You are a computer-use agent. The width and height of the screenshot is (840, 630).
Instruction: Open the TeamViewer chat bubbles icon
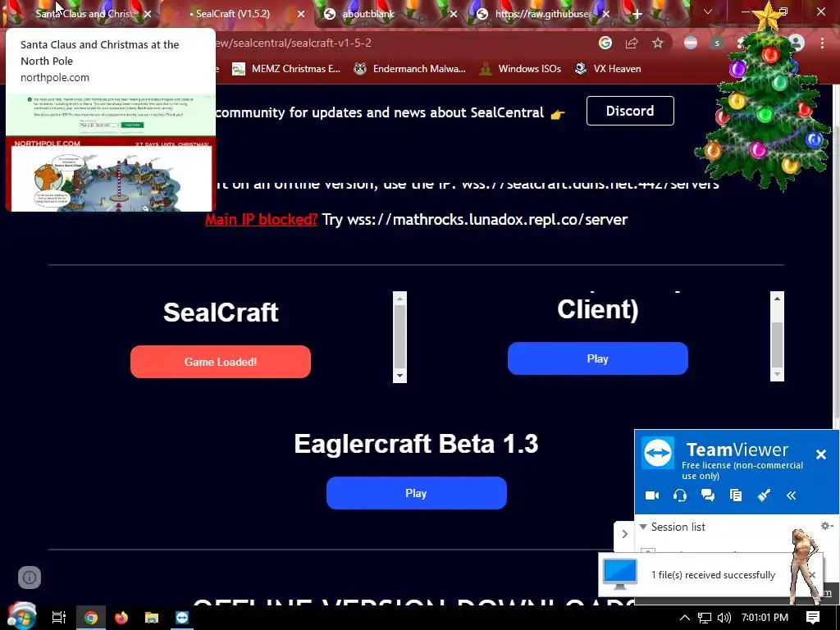pos(708,495)
